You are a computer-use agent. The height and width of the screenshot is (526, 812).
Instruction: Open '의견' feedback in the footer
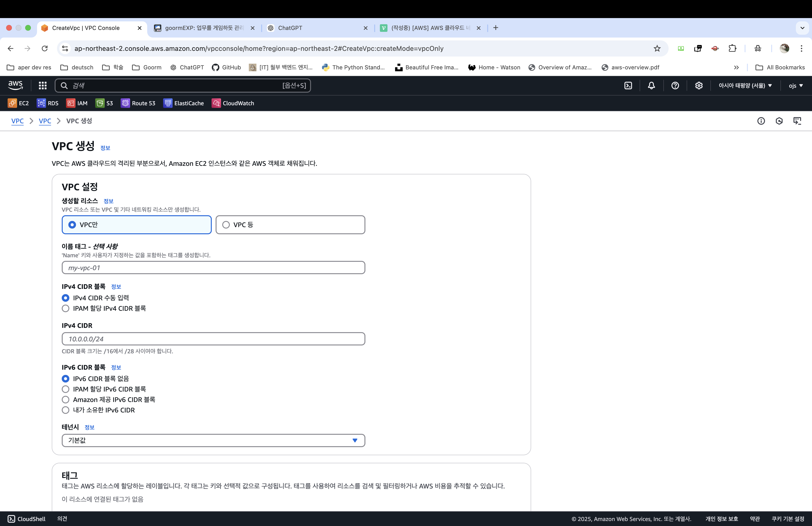click(62, 519)
